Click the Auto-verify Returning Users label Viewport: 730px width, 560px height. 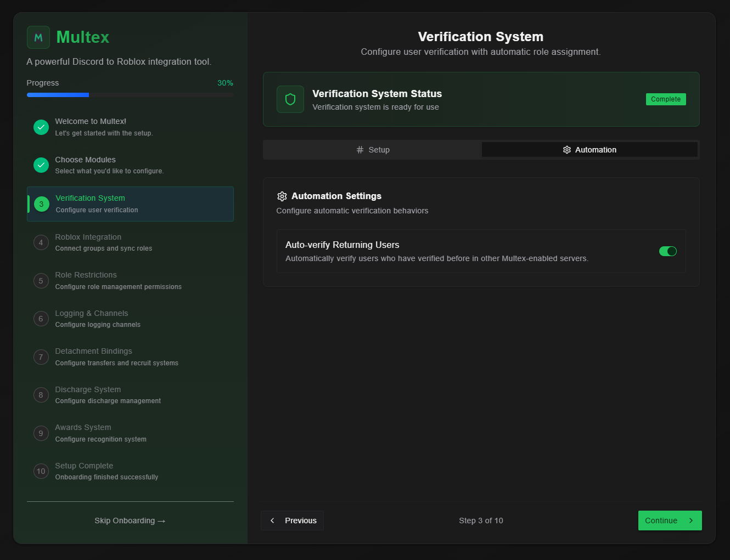(342, 245)
